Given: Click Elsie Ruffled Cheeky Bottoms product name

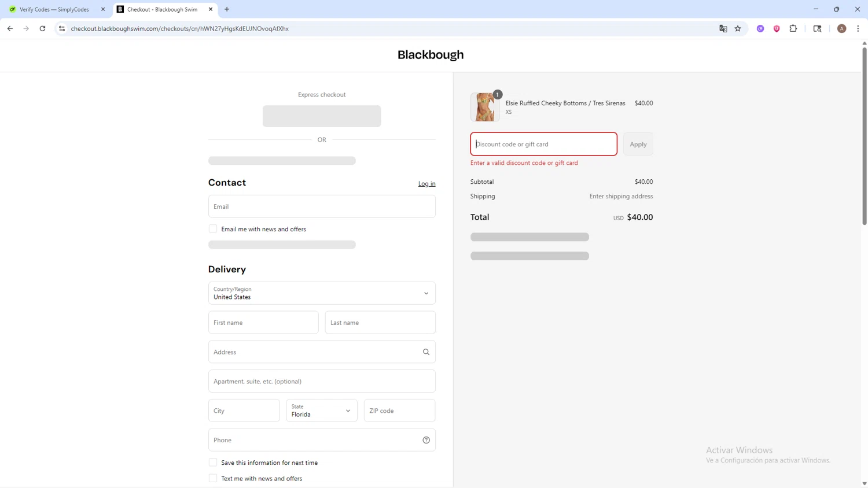Looking at the screenshot, I should (565, 103).
